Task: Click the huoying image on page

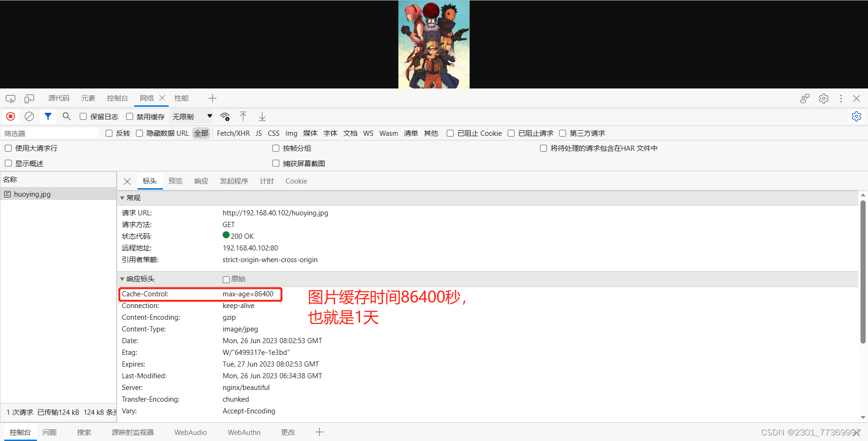Action: 434,44
